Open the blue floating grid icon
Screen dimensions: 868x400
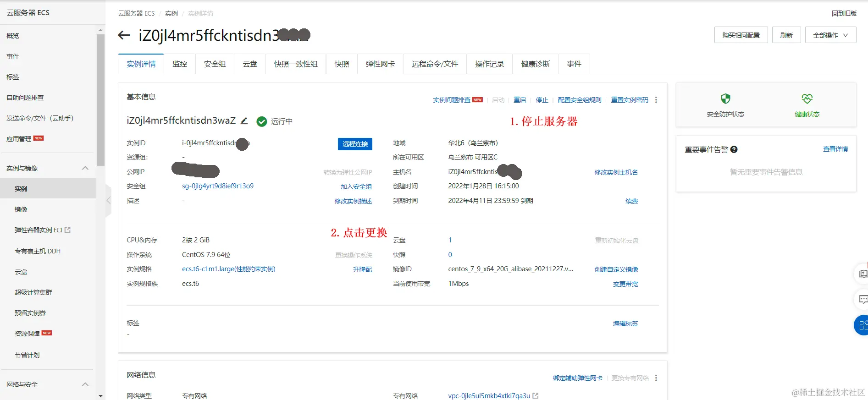pyautogui.click(x=861, y=325)
